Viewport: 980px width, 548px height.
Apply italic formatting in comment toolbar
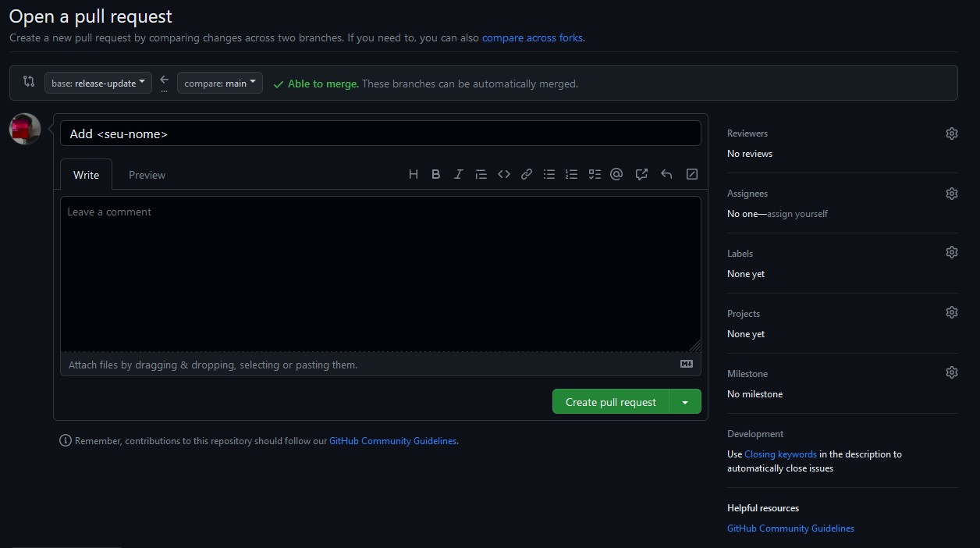click(x=458, y=174)
